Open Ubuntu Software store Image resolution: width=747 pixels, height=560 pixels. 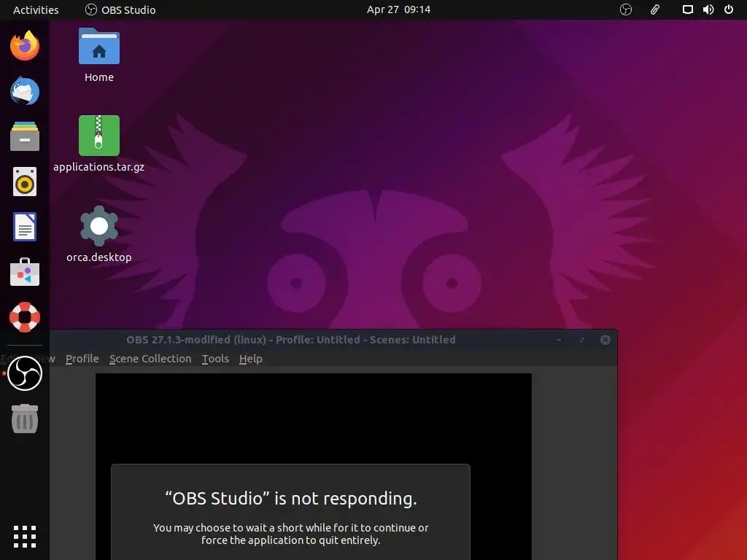tap(25, 272)
